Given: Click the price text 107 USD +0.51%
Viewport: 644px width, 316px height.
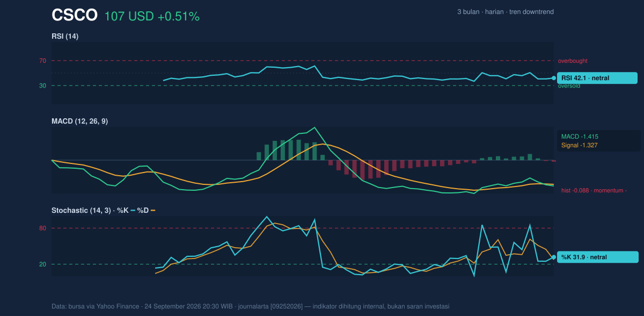Looking at the screenshot, I should click(x=152, y=17).
